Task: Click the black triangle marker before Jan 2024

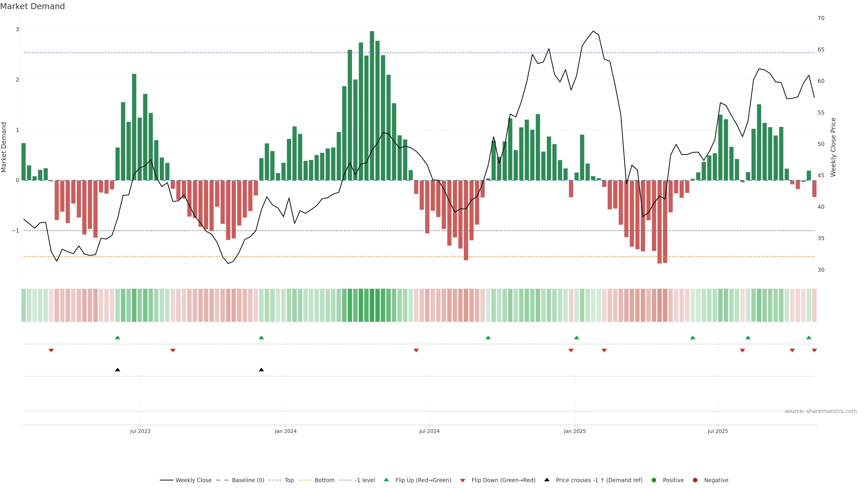Action: [261, 370]
